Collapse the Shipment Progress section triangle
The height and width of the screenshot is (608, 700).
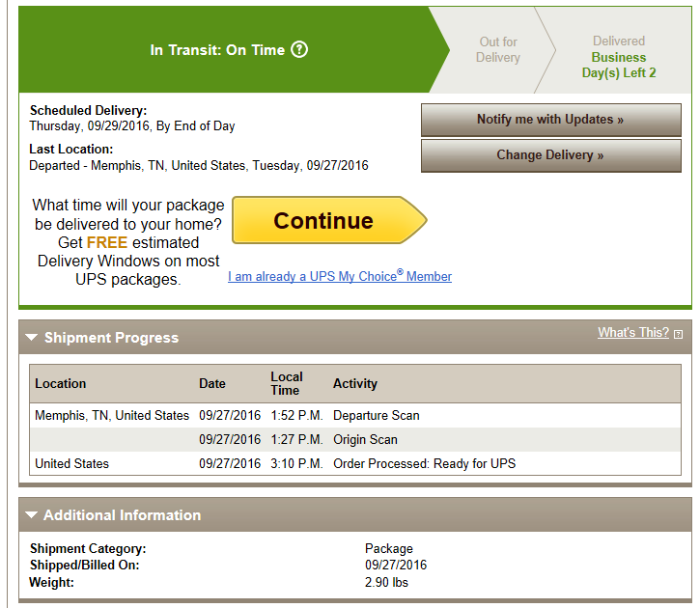point(31,337)
